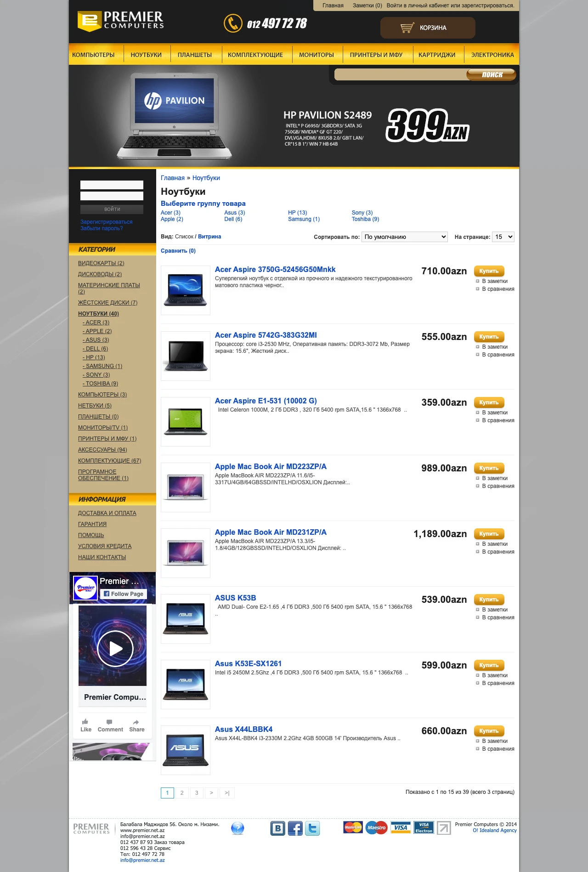Click the ВОЙТИ login button

pyautogui.click(x=112, y=209)
